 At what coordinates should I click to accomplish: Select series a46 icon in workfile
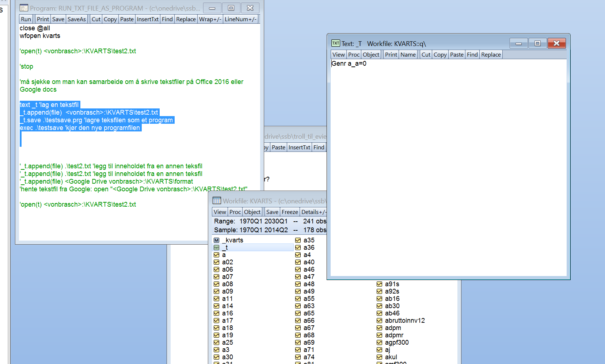click(298, 269)
